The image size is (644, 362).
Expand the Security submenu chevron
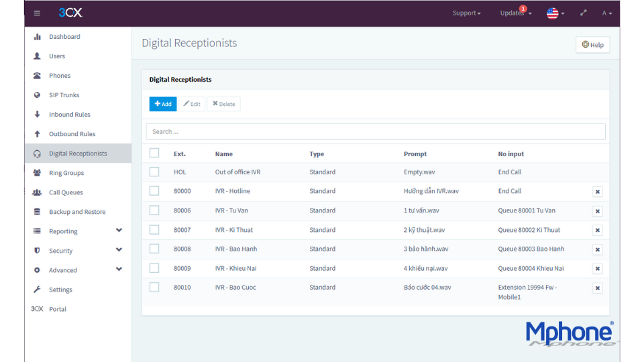click(x=119, y=249)
